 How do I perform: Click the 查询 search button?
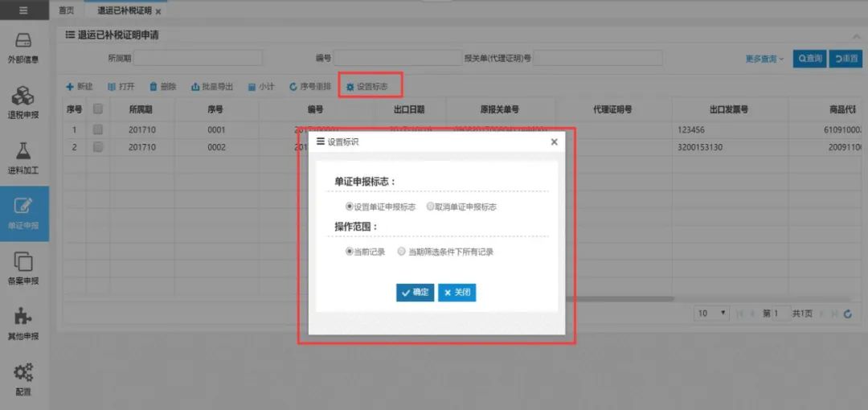[810, 58]
